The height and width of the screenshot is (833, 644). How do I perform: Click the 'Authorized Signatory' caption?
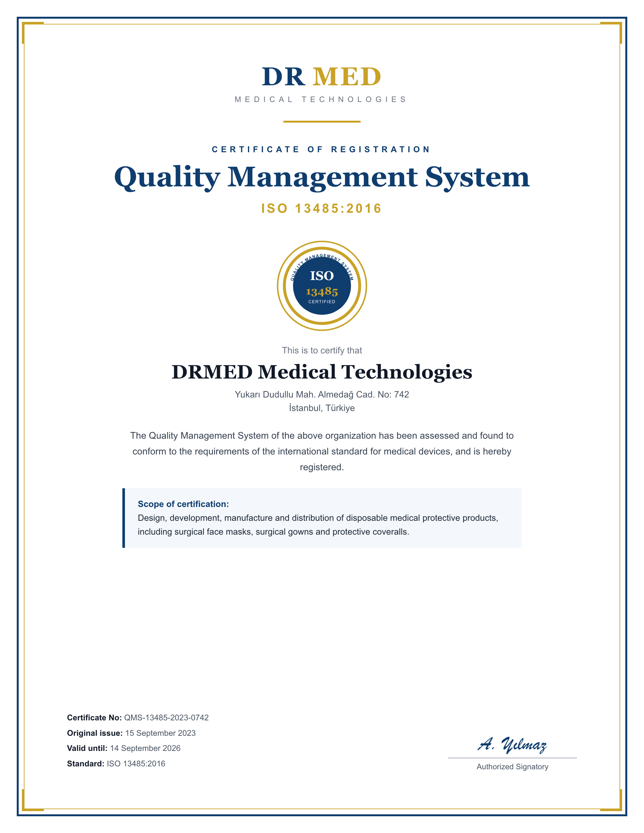512,767
